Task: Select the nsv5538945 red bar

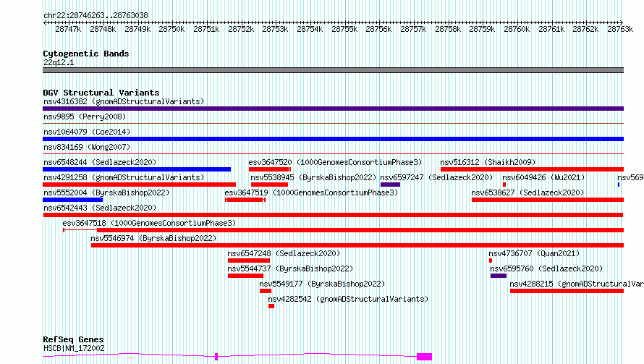Action: tap(269, 185)
